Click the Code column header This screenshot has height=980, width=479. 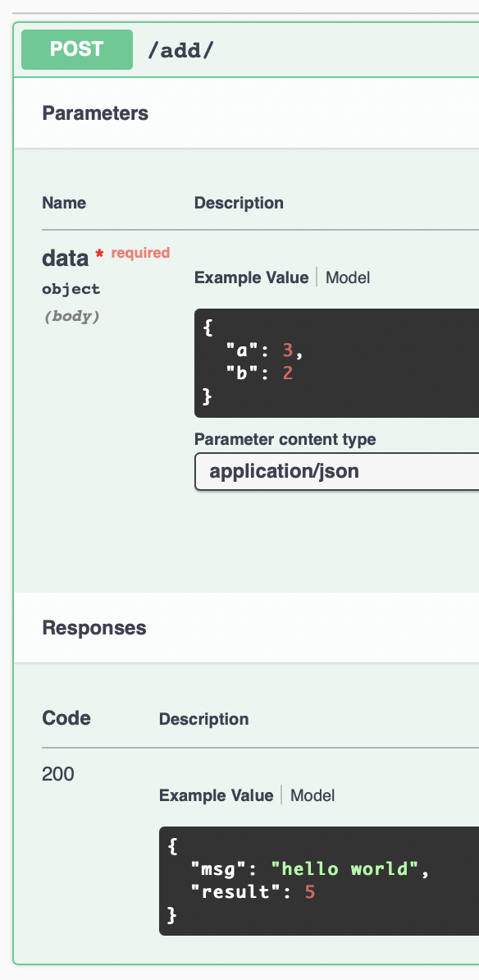tap(66, 718)
